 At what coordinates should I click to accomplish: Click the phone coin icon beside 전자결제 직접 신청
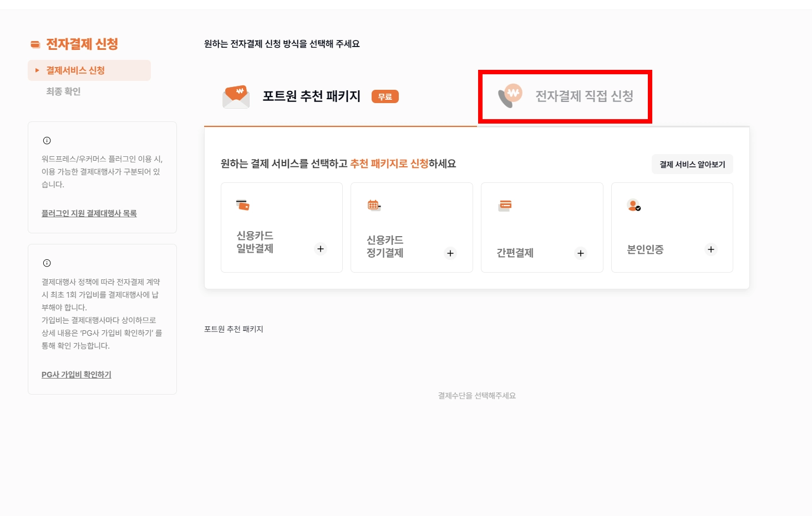coord(510,96)
